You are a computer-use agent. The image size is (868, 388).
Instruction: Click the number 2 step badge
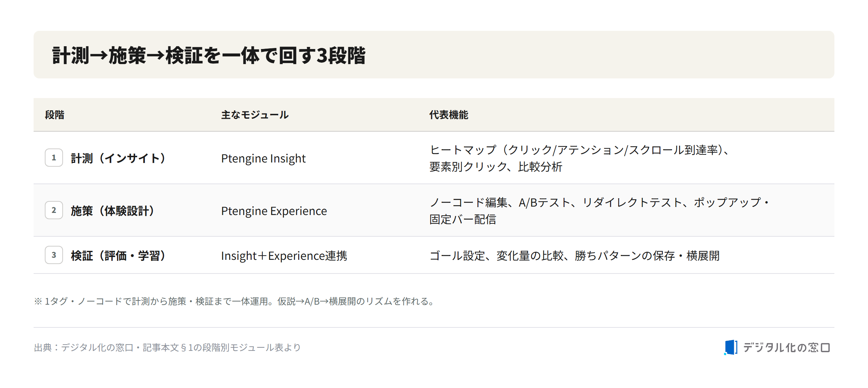(x=54, y=210)
